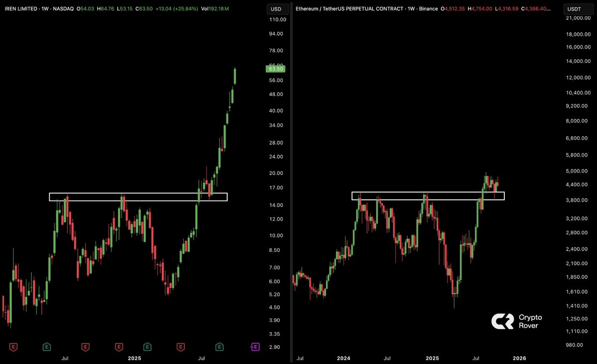This screenshot has height=364, width=597.
Task: Click the IREN high value H64.76
Action: pyautogui.click(x=106, y=9)
